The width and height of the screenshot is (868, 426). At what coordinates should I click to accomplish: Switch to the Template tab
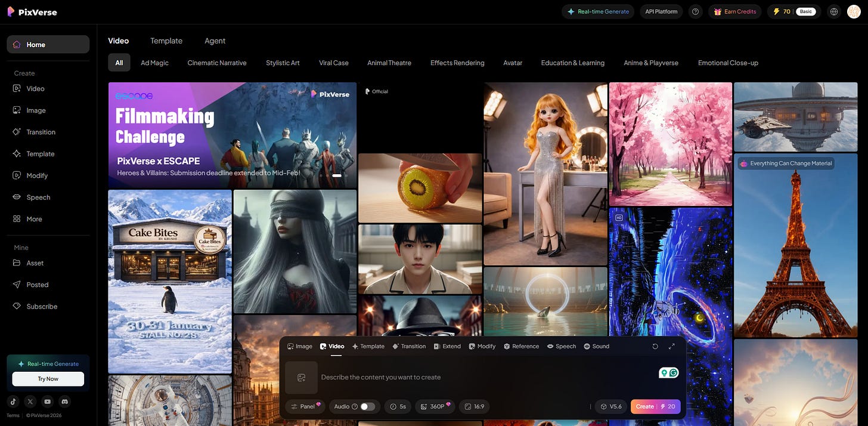[x=166, y=41]
